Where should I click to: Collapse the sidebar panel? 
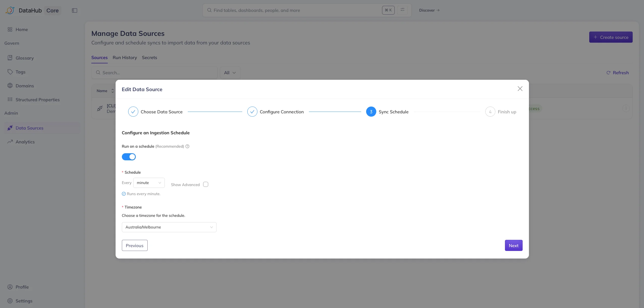pyautogui.click(x=74, y=10)
